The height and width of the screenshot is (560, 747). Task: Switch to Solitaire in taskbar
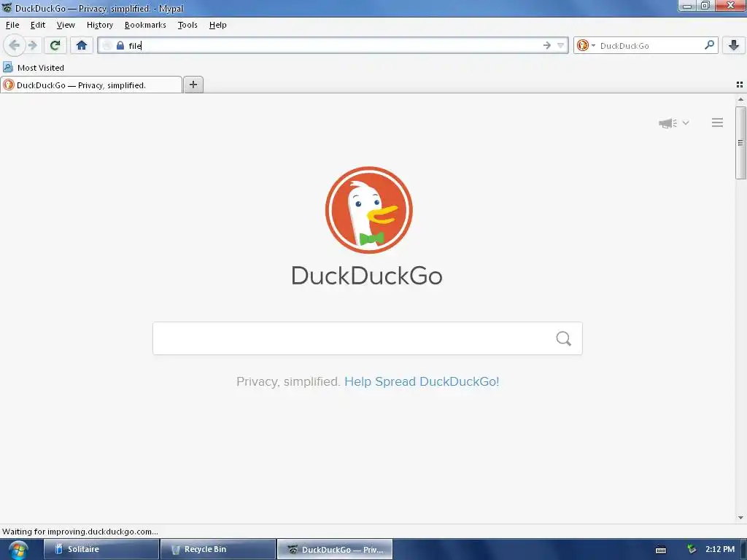101,549
